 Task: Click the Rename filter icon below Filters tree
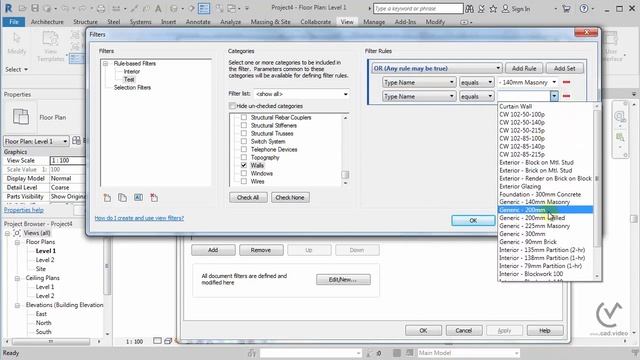coord(138,198)
